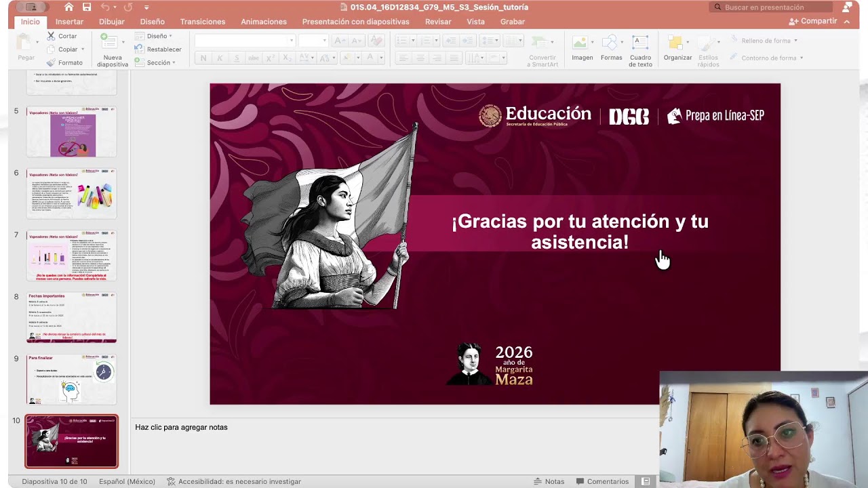Viewport: 868px width, 488px height.
Task: Toggle subscript X₂ formatting
Action: (x=288, y=58)
